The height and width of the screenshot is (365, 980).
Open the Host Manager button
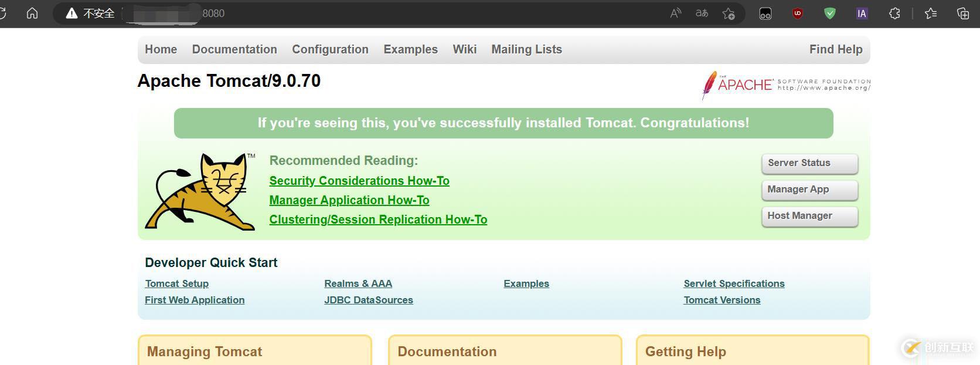[809, 216]
